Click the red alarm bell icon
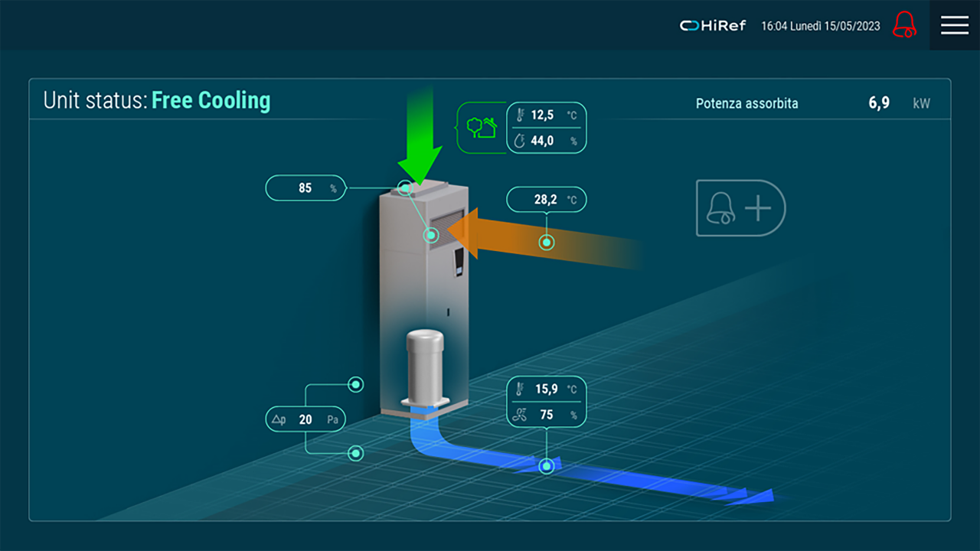This screenshot has height=551, width=980. point(905,24)
